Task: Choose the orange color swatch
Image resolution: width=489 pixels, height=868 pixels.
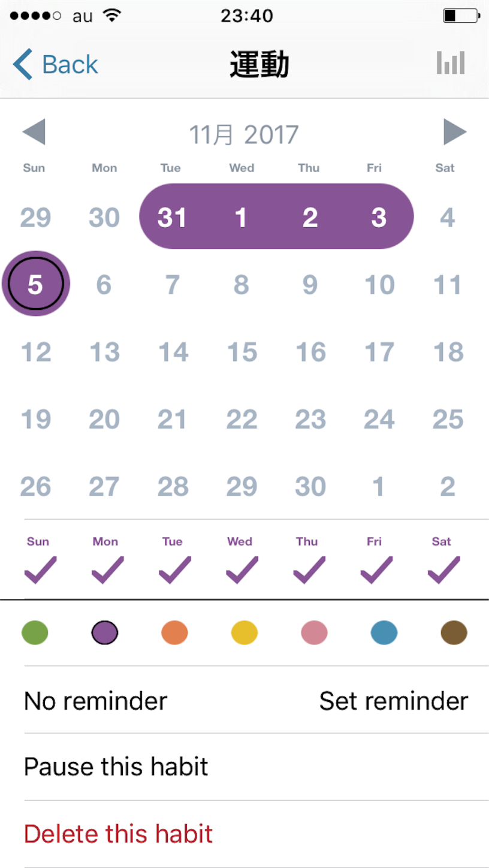Action: 174,632
